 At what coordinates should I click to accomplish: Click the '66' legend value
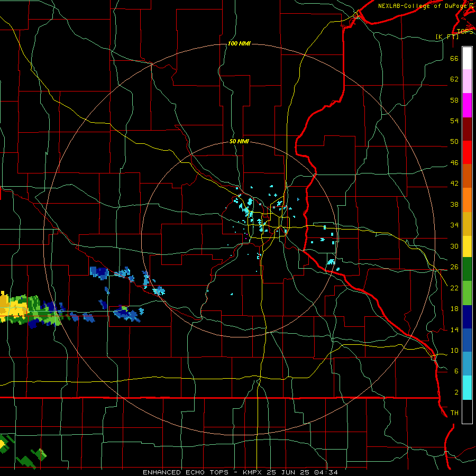[x=454, y=58]
